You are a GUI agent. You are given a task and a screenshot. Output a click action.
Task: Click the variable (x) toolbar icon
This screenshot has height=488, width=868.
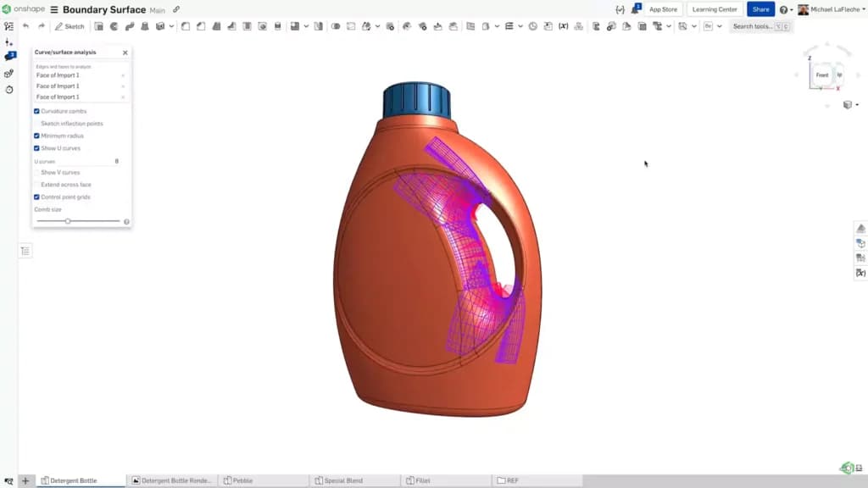pyautogui.click(x=563, y=26)
